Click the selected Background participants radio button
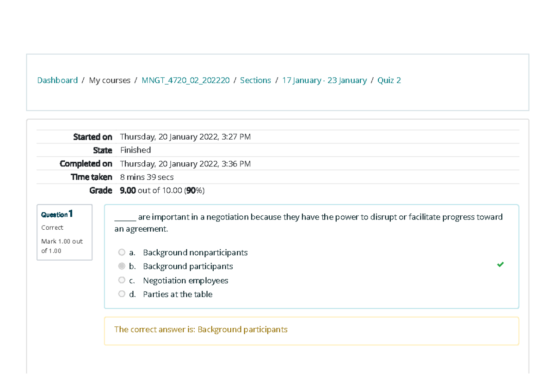Screen dimensions: 555x392 (122, 266)
